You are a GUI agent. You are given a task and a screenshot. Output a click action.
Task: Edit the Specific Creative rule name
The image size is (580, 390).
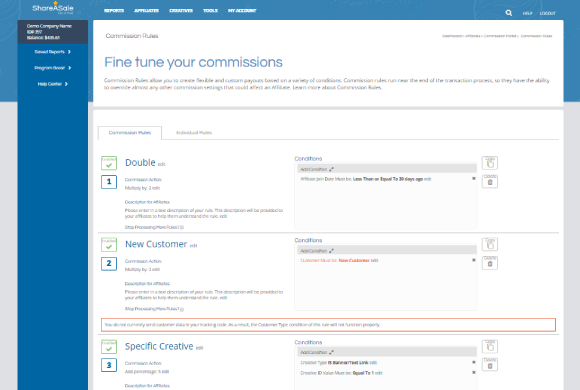[x=199, y=348]
